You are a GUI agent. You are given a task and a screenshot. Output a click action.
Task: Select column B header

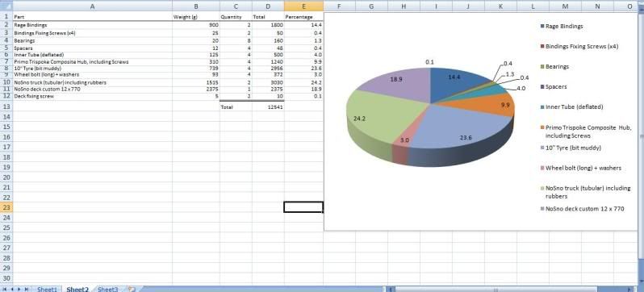196,6
